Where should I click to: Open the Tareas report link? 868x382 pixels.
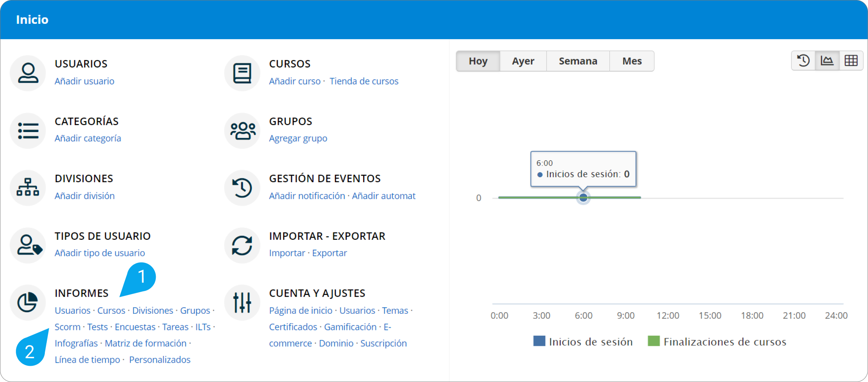click(175, 327)
